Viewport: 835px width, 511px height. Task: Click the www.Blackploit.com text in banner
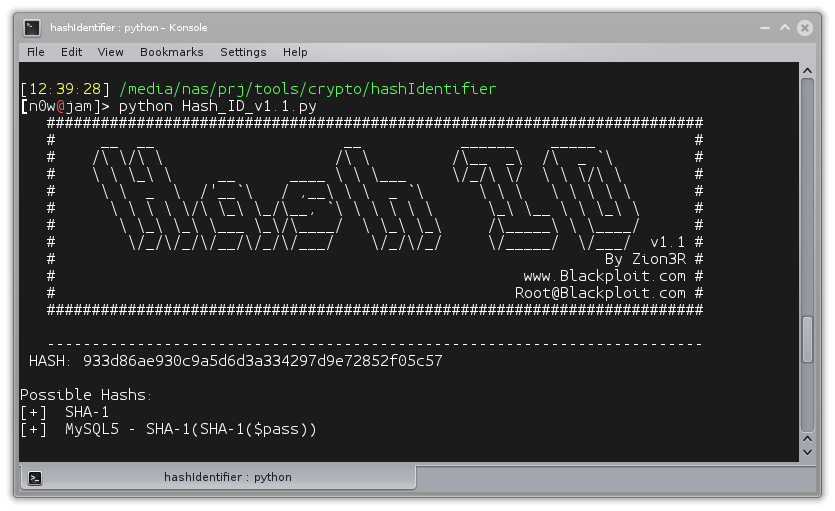pyautogui.click(x=604, y=276)
